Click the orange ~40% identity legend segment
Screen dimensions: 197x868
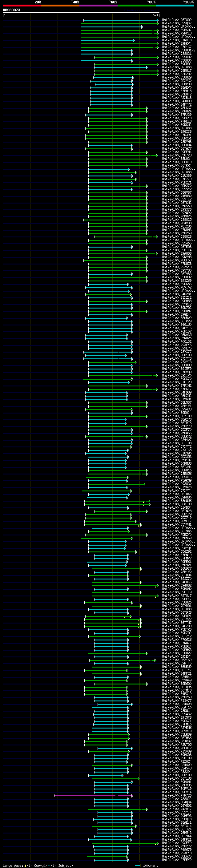(x=60, y=6)
